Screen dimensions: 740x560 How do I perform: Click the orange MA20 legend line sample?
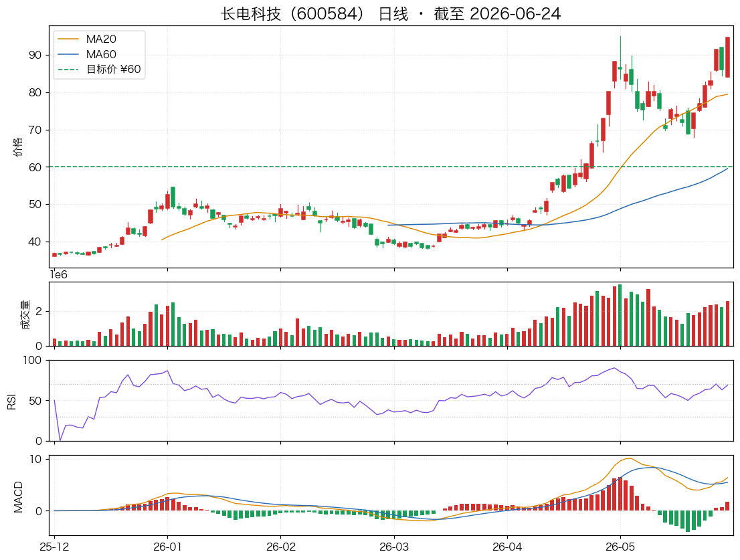(68, 39)
